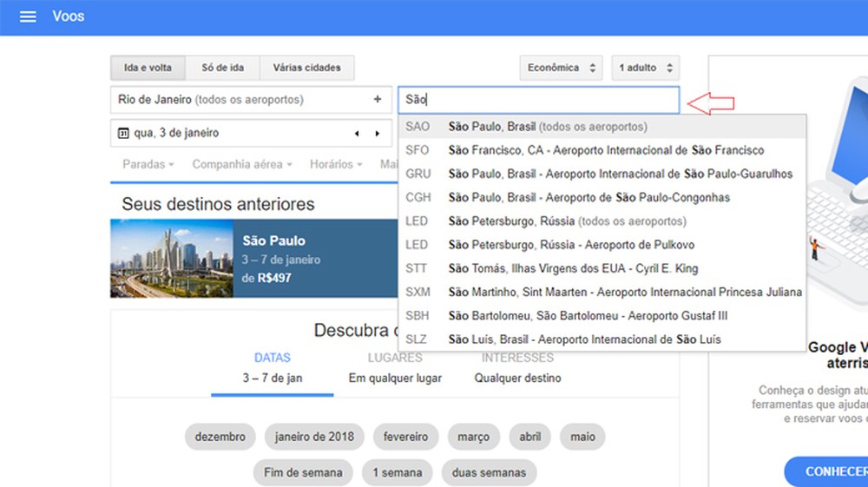The image size is (868, 487).
Task: Select Fim de semana duration chip
Action: coord(303,472)
